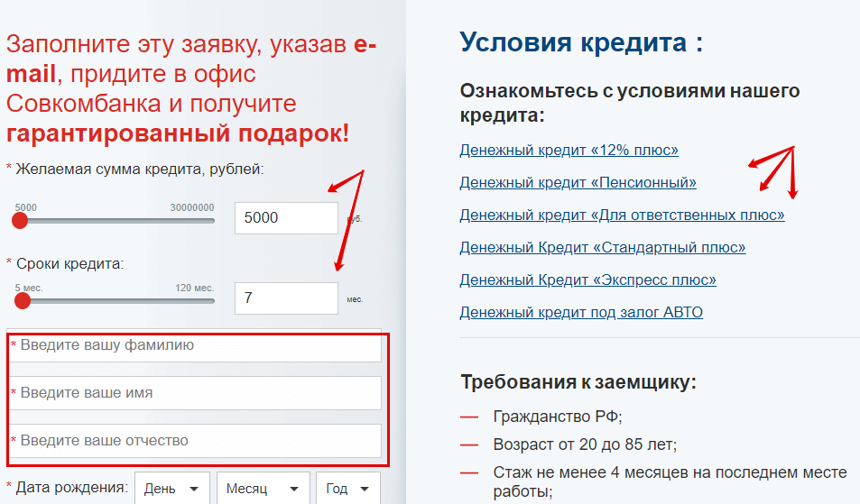The width and height of the screenshot is (860, 504).
Task: Click the «Гражданство РФ;» requirement text
Action: pos(558,417)
